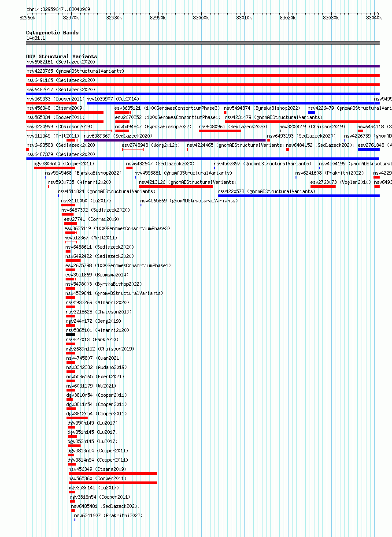This screenshot has height=537, width=392.
Task: Click nsv5586165 (Ebert2021) label
Action: tap(95, 377)
